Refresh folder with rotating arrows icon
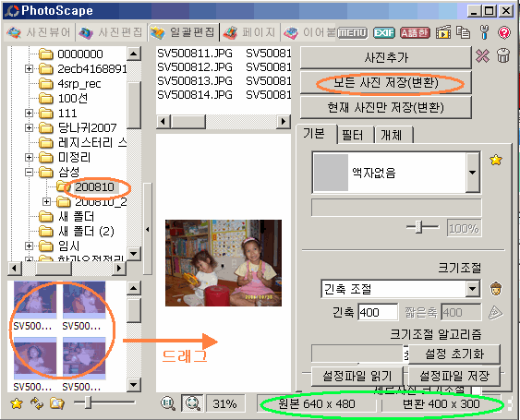Screen dimensions: 520x420 click(37, 403)
